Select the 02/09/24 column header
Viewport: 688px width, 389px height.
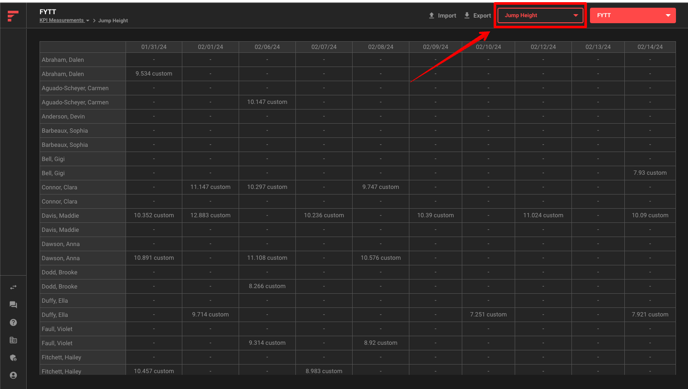tap(435, 47)
